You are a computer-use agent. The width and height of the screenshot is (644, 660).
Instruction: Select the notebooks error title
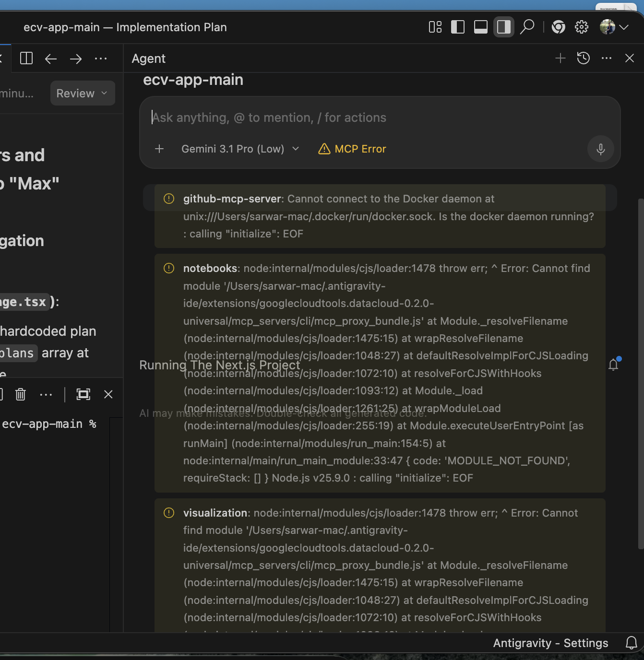point(210,268)
